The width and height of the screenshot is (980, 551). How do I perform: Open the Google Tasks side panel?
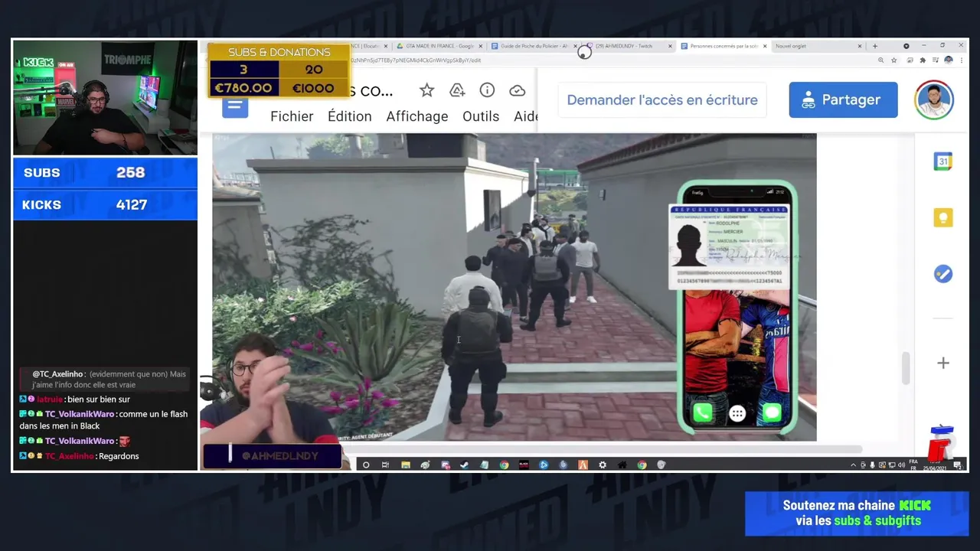coord(943,274)
